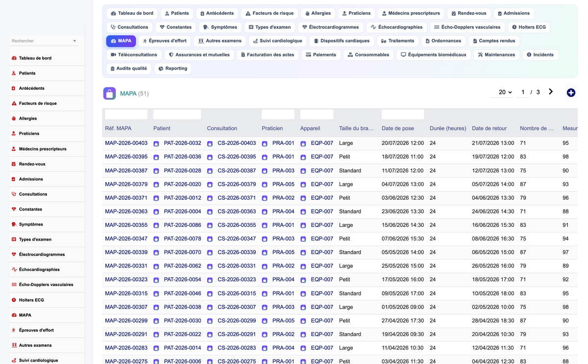This screenshot has width=588, height=364.
Task: Open the Incidents tab
Action: pyautogui.click(x=540, y=55)
